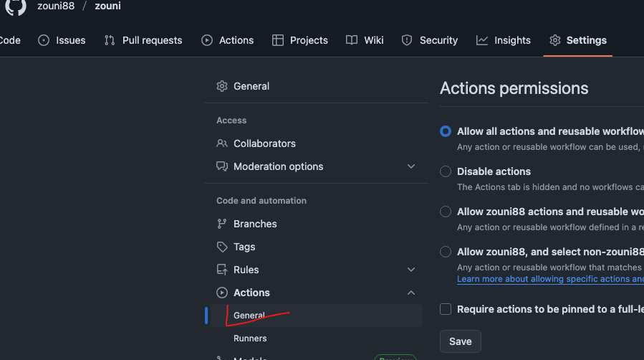Switch to the Projects tab
The height and width of the screenshot is (360, 644).
[x=300, y=40]
